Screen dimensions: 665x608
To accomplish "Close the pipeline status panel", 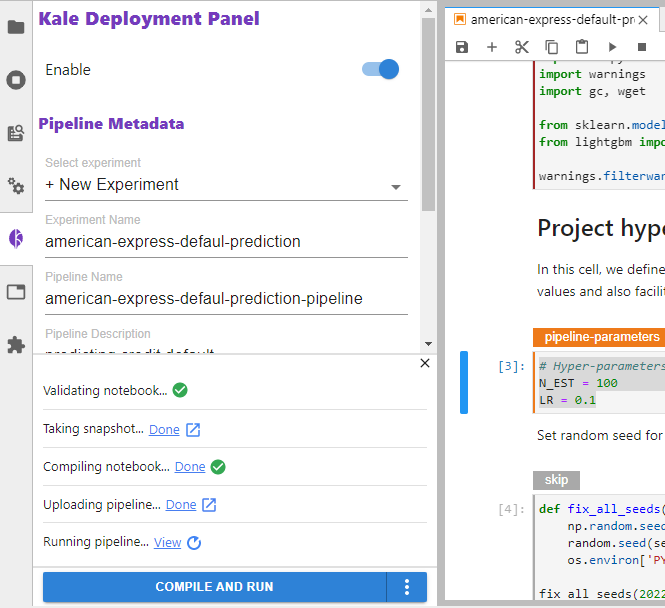I will (x=425, y=363).
